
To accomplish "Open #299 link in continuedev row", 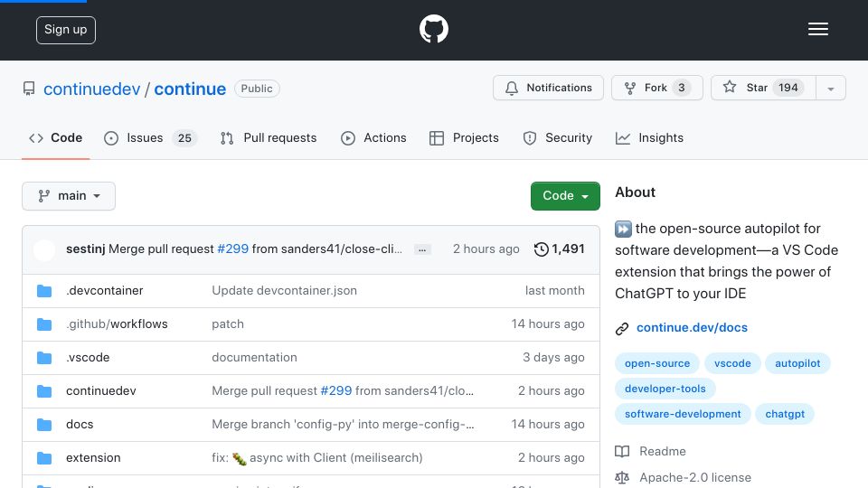I will (336, 390).
